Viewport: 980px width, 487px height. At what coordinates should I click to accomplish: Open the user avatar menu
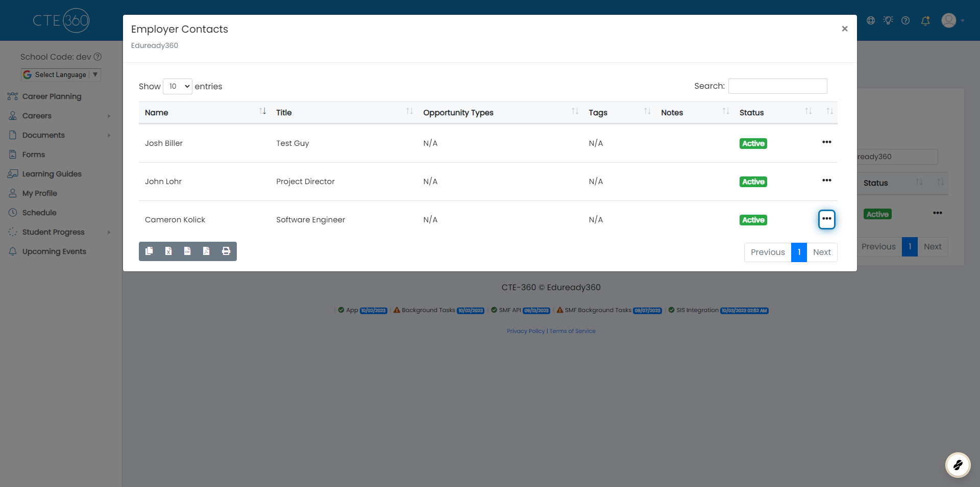tap(952, 20)
